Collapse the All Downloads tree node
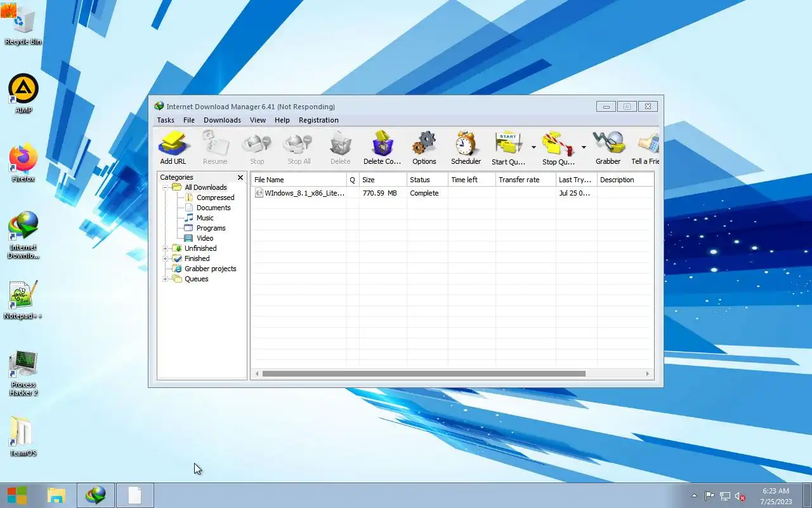Viewport: 812px width, 508px height. (166, 187)
